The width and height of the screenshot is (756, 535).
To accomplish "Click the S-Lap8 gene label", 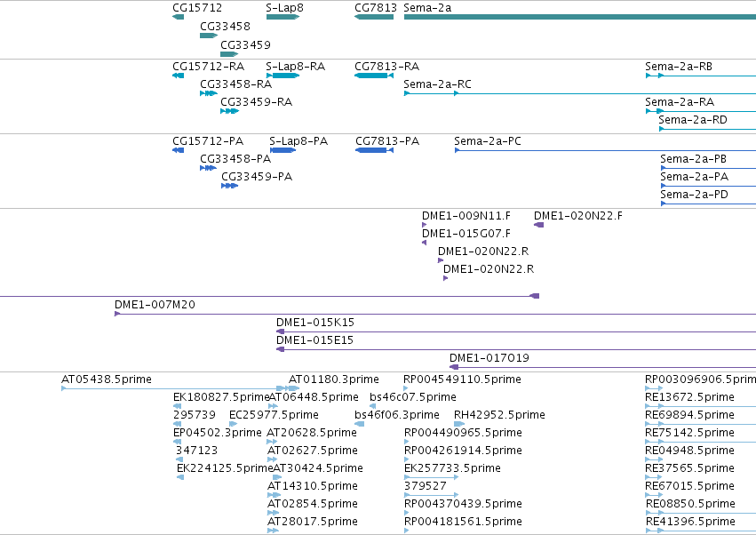I will click(x=284, y=8).
